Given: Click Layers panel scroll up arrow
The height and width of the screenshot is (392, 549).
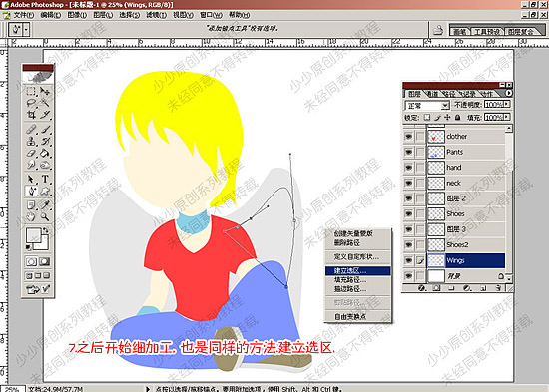Looking at the screenshot, I should coord(509,128).
